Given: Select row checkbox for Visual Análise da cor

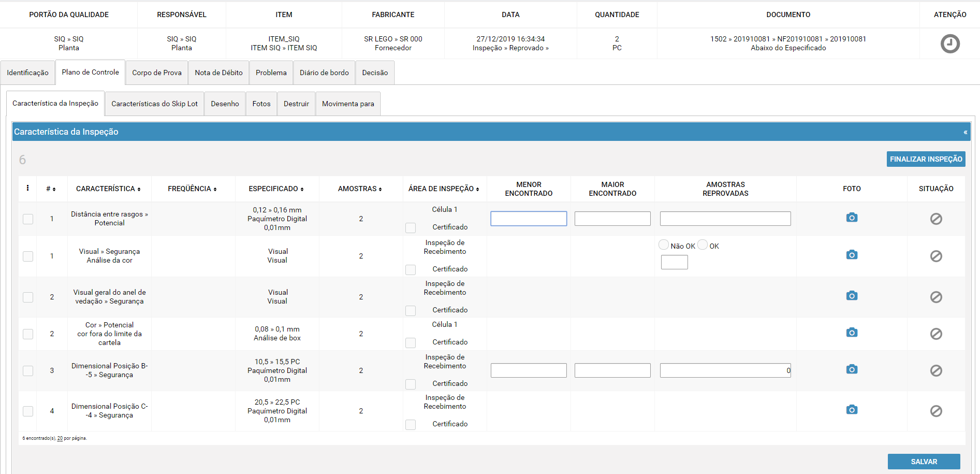Looking at the screenshot, I should coord(28,256).
